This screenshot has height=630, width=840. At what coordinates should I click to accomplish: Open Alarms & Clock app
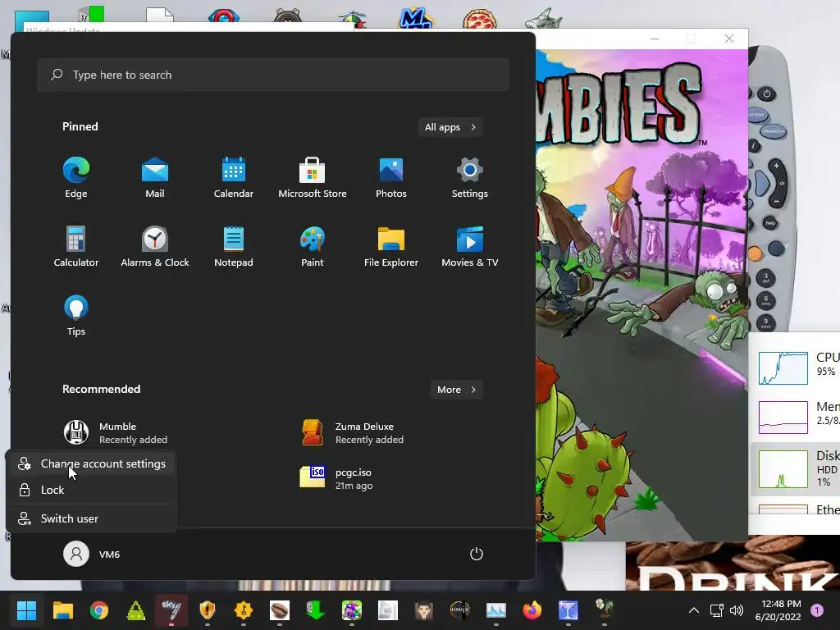(155, 247)
